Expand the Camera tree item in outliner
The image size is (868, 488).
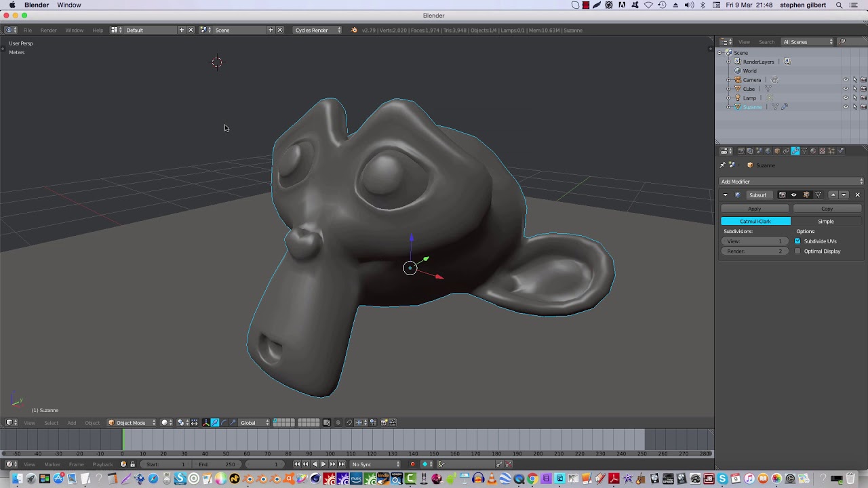tap(728, 79)
